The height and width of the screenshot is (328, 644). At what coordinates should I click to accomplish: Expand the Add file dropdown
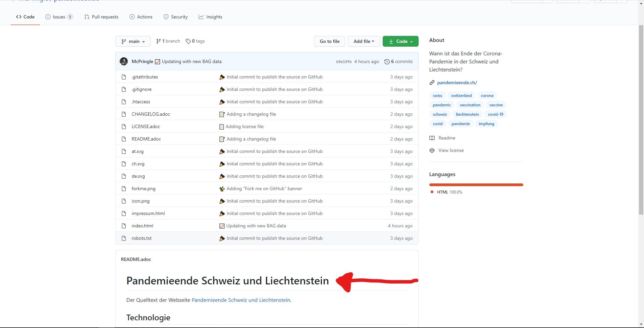(x=364, y=41)
